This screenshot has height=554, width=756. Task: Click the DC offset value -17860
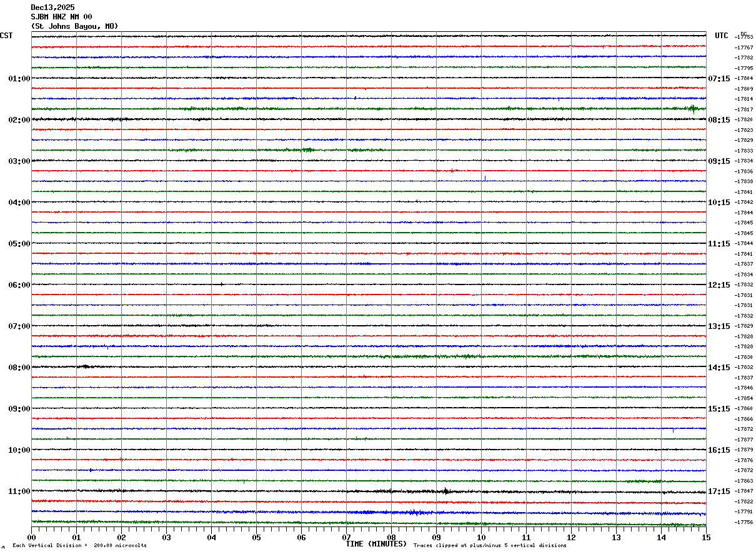[x=744, y=408]
